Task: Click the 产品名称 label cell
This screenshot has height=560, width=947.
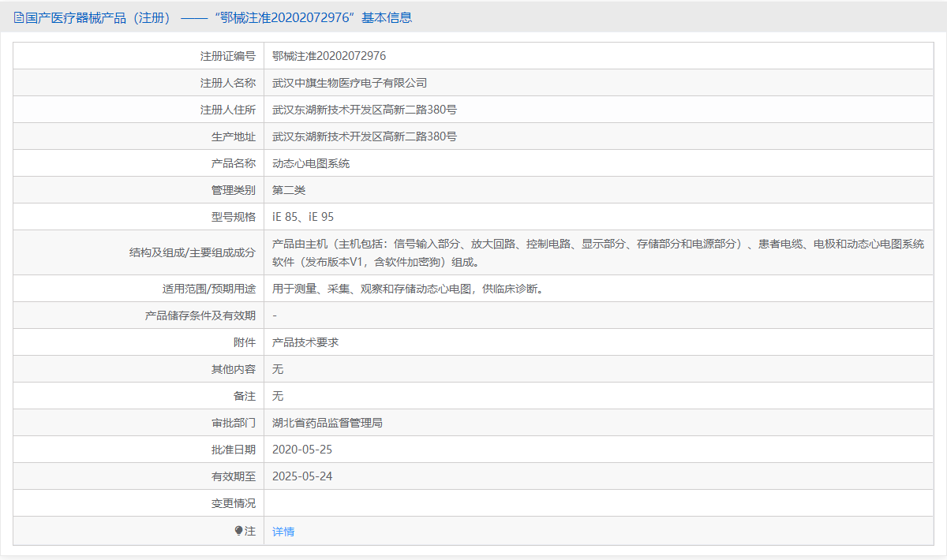Action: [138, 163]
